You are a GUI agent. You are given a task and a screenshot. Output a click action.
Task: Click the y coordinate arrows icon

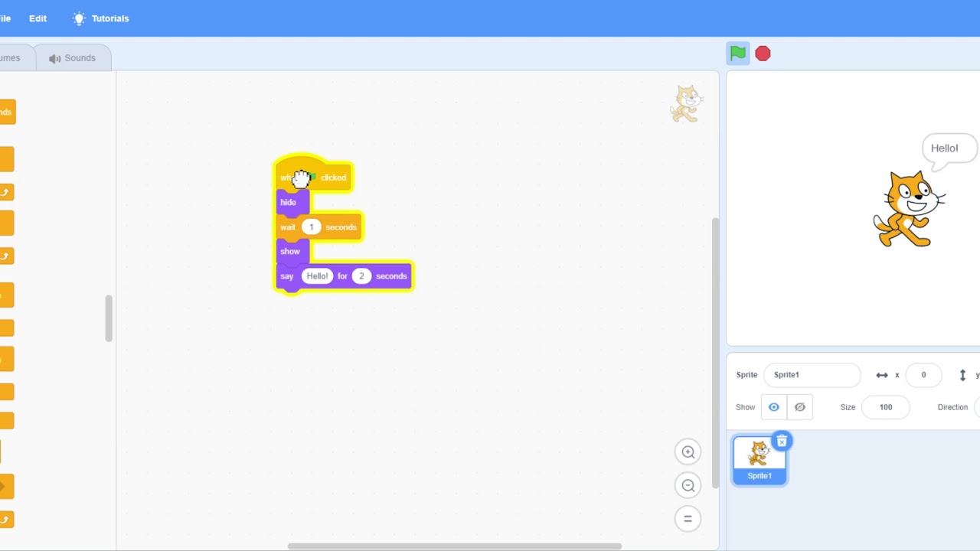(x=962, y=375)
